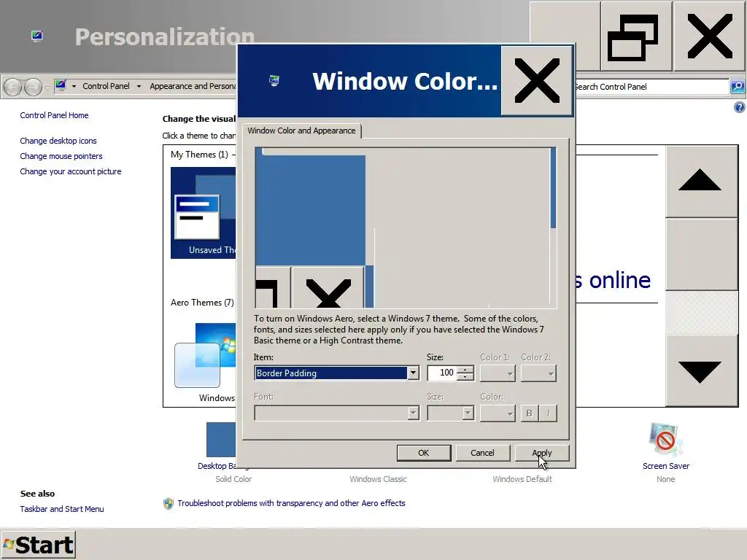Image resolution: width=747 pixels, height=560 pixels.
Task: Click the address bar computer icon
Action: (x=61, y=86)
